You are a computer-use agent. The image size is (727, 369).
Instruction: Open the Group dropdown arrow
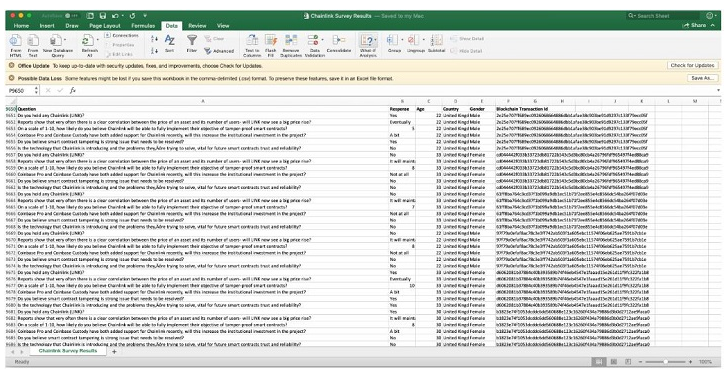(402, 40)
